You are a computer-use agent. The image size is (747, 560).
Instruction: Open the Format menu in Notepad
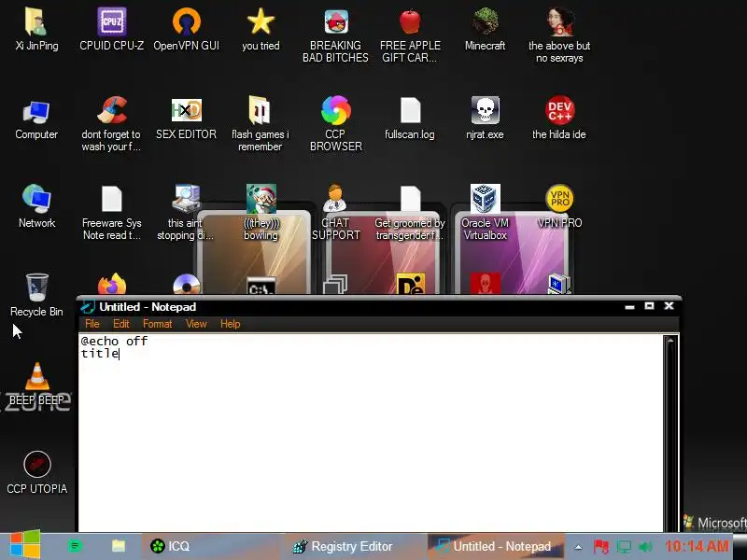click(157, 324)
